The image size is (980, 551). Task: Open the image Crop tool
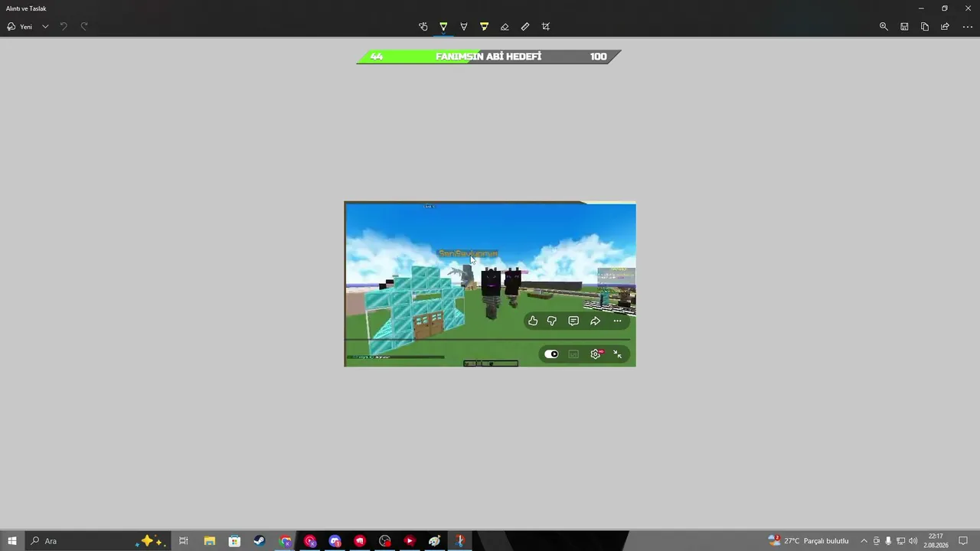click(546, 27)
